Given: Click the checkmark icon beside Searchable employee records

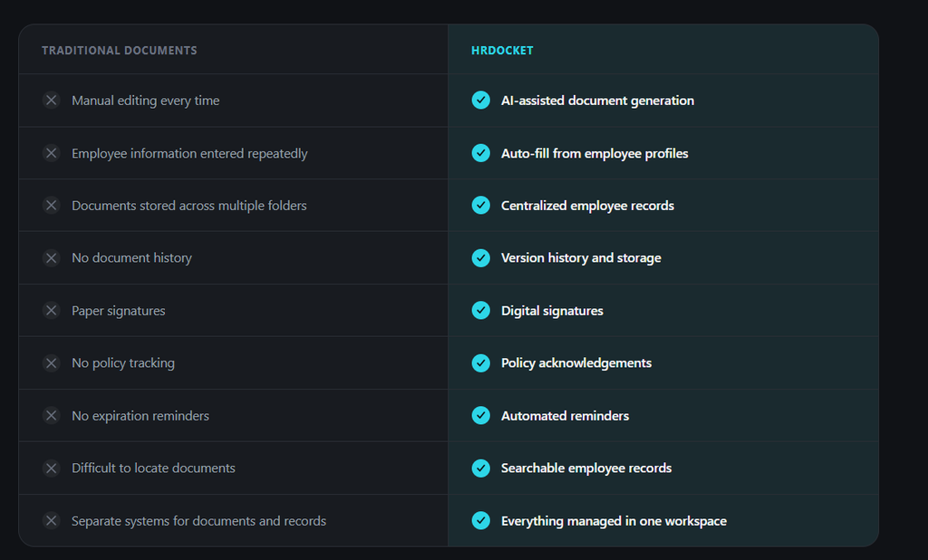Looking at the screenshot, I should click(x=480, y=468).
